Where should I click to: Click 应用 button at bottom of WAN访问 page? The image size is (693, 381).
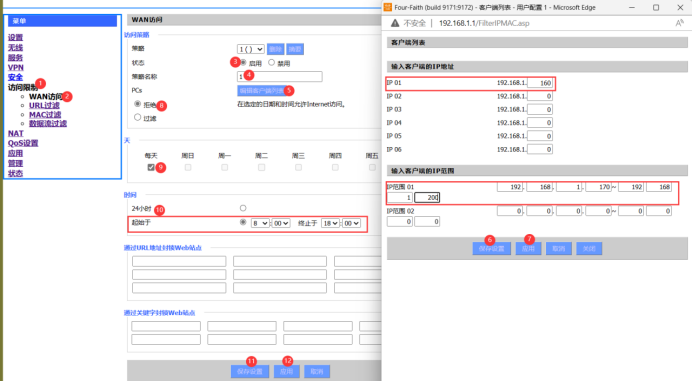pos(286,371)
